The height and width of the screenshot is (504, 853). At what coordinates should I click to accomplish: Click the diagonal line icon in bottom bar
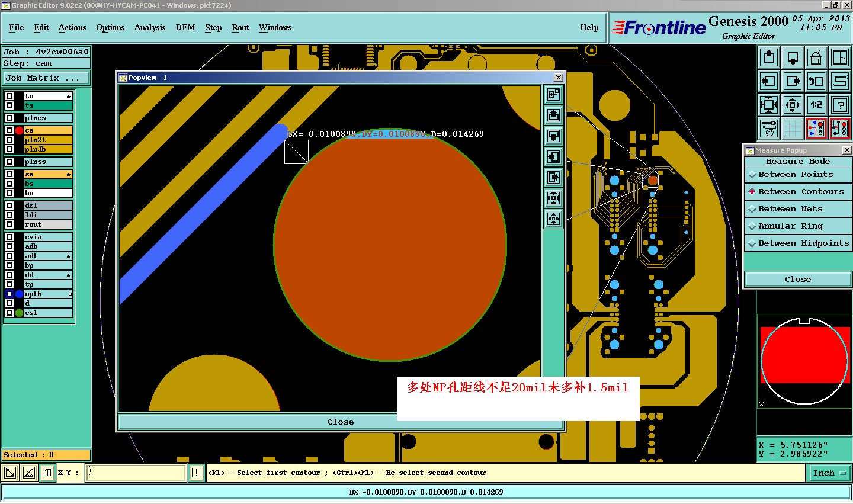pyautogui.click(x=28, y=473)
